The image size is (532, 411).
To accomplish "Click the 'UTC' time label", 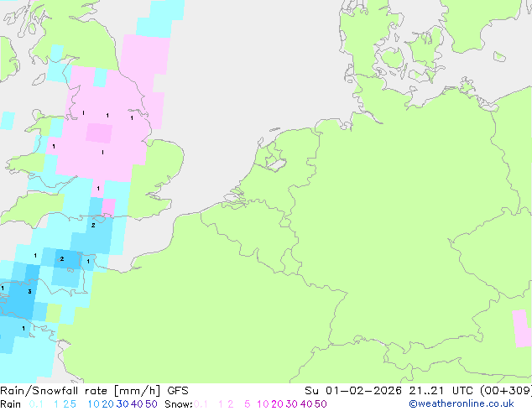I will click(x=463, y=391).
